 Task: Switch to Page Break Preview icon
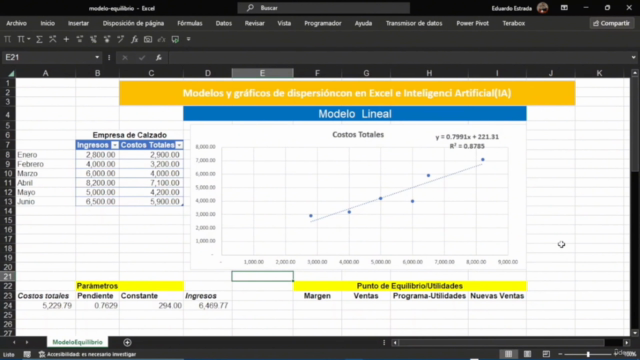pyautogui.click(x=546, y=354)
